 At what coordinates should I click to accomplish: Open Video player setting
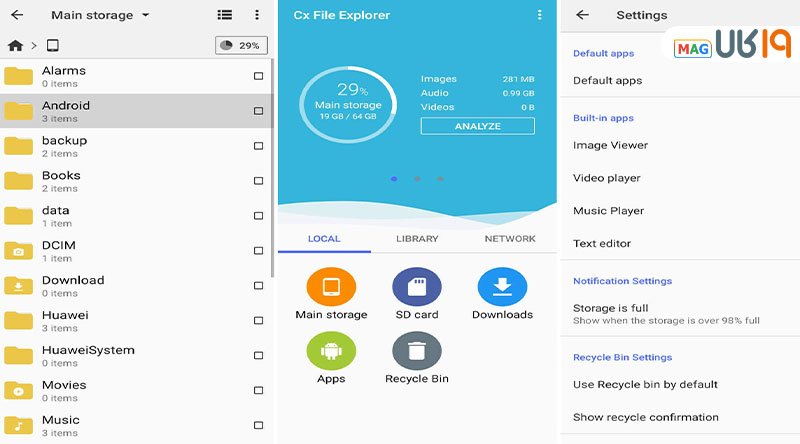click(680, 178)
